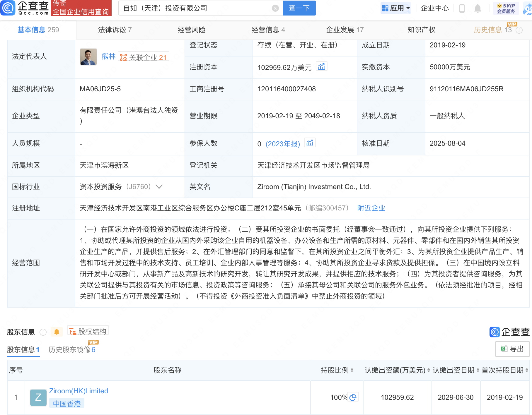This screenshot has height=415, width=532.
Task: Select region 天津市滨海新区 value
Action: click(x=104, y=165)
